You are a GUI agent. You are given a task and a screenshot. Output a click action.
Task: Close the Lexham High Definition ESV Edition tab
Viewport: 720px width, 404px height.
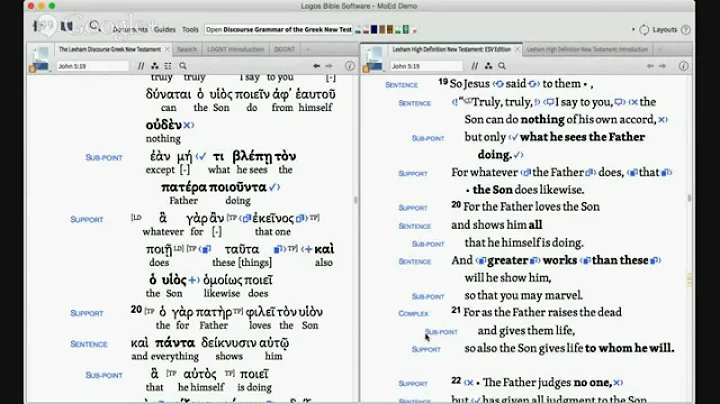(518, 49)
